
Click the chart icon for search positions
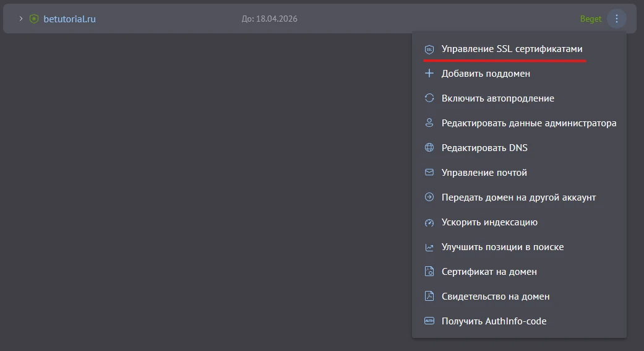pyautogui.click(x=429, y=247)
